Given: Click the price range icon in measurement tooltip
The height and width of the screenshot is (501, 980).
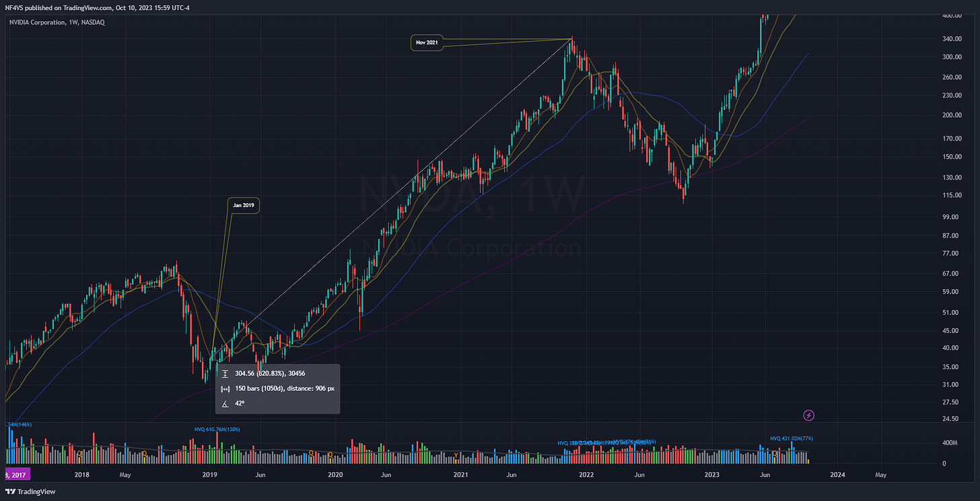Looking at the screenshot, I should tap(225, 374).
